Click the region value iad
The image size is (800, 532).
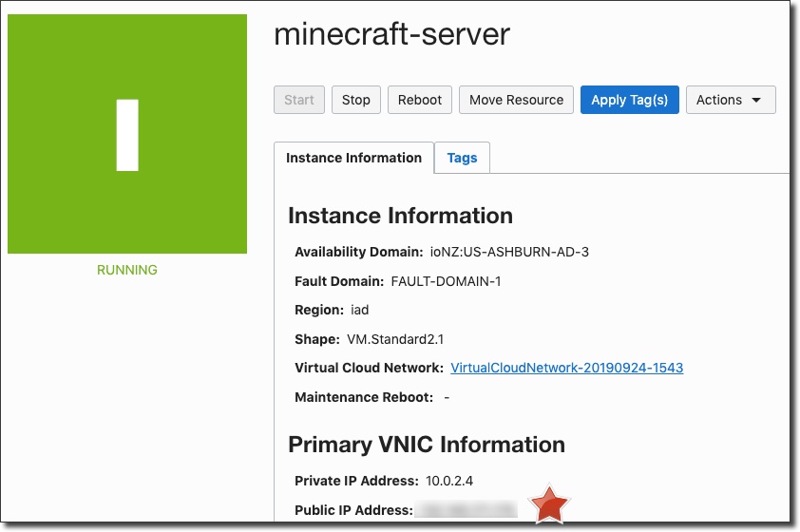(360, 310)
